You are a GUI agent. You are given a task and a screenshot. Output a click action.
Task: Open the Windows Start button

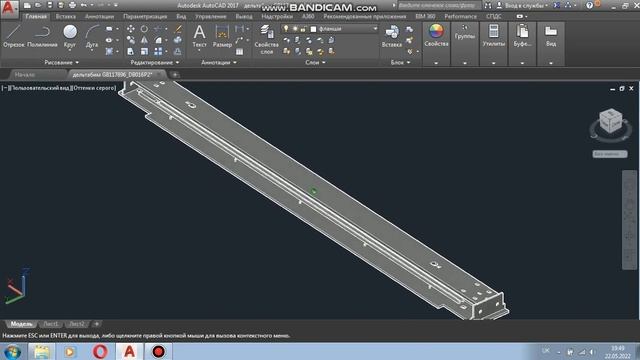click(12, 351)
